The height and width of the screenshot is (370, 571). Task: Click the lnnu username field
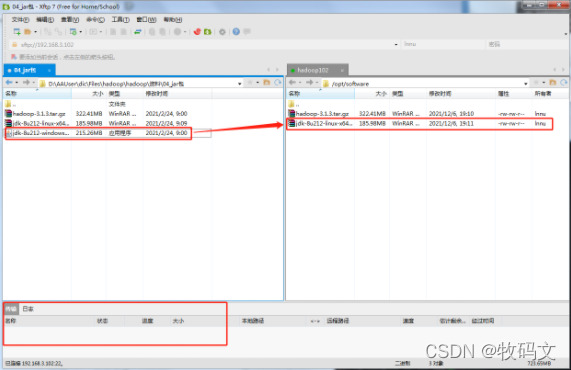tap(442, 44)
